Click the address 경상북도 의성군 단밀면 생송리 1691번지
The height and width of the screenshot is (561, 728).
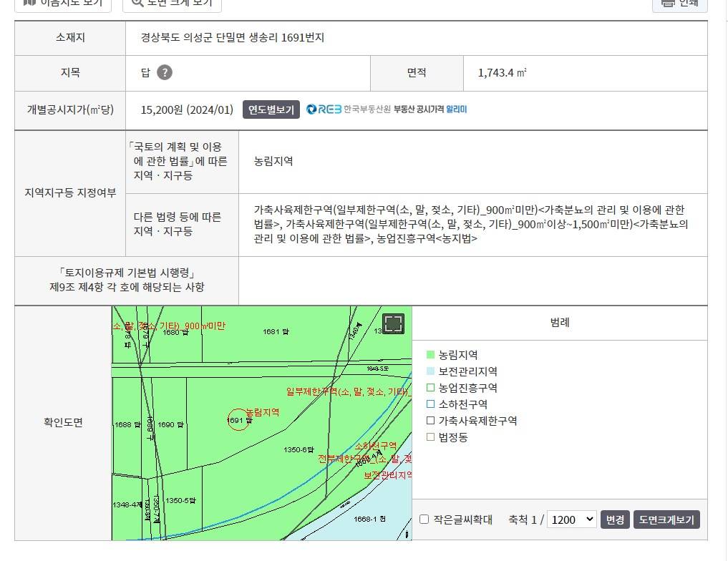[233, 38]
